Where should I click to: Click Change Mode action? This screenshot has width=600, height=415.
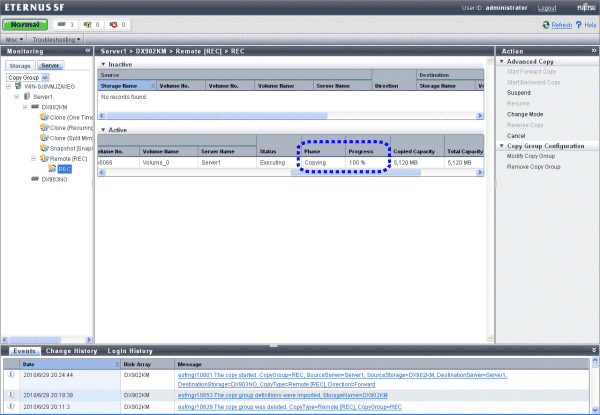525,114
